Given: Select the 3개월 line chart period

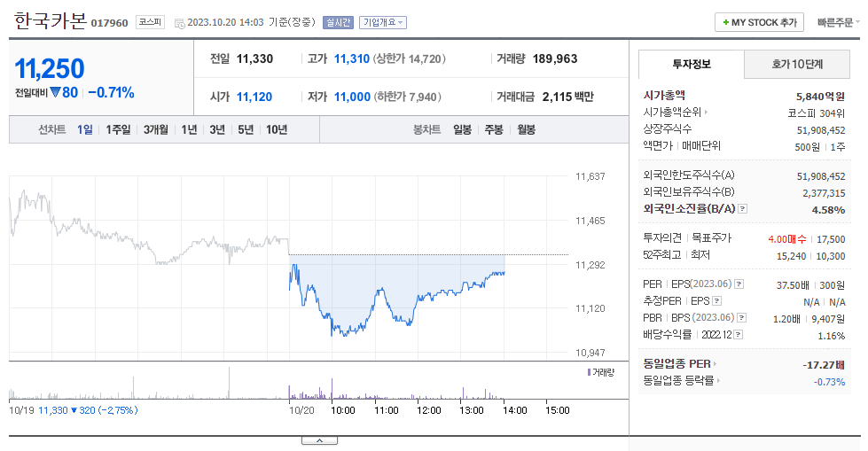Looking at the screenshot, I should click(155, 129).
